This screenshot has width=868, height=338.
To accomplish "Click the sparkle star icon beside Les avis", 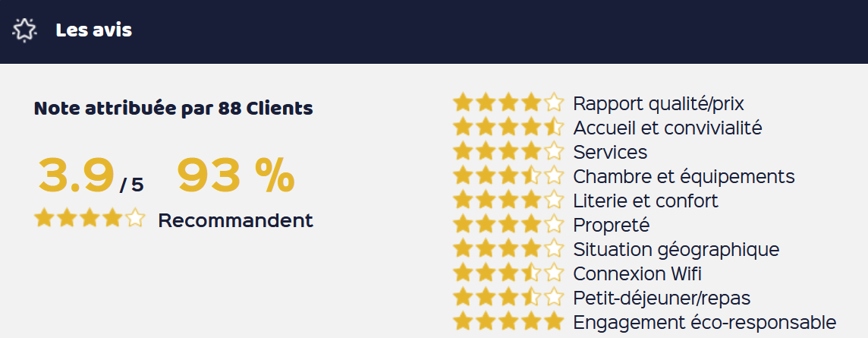I will click(x=24, y=30).
